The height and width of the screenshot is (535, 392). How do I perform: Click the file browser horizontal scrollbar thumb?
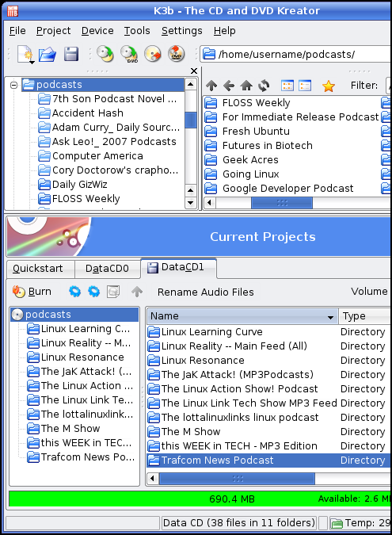click(282, 203)
